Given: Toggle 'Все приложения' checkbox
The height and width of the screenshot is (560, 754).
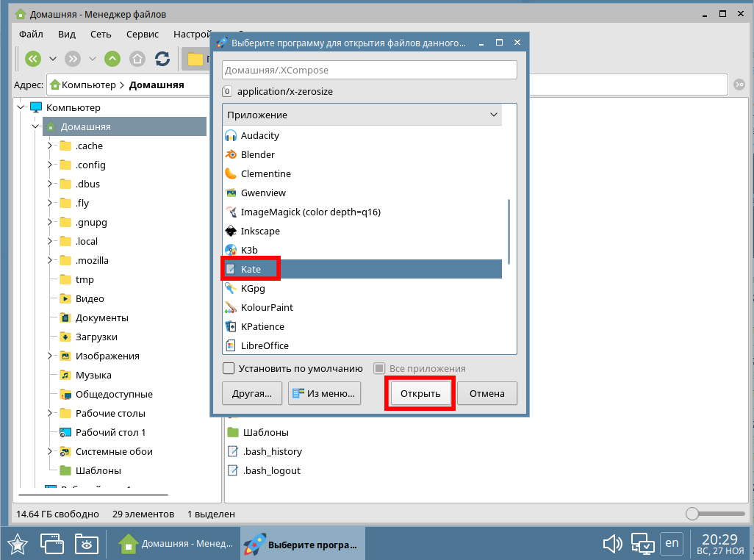Looking at the screenshot, I should pyautogui.click(x=379, y=369).
